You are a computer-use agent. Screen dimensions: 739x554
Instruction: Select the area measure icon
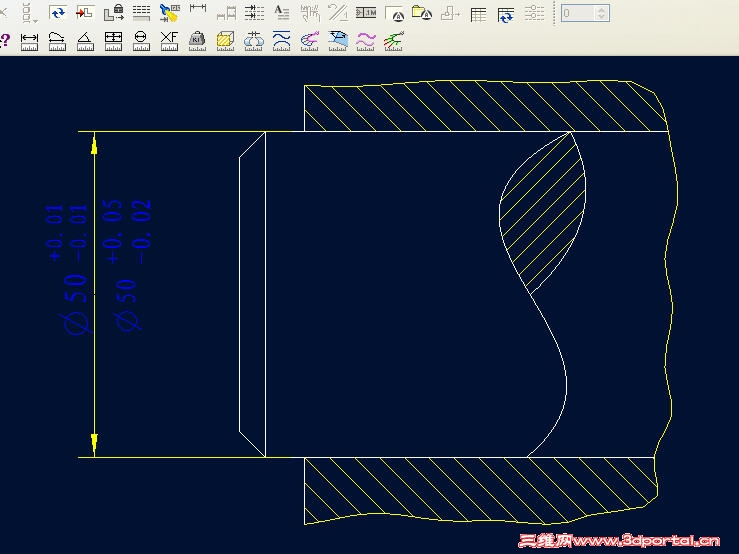click(x=113, y=41)
